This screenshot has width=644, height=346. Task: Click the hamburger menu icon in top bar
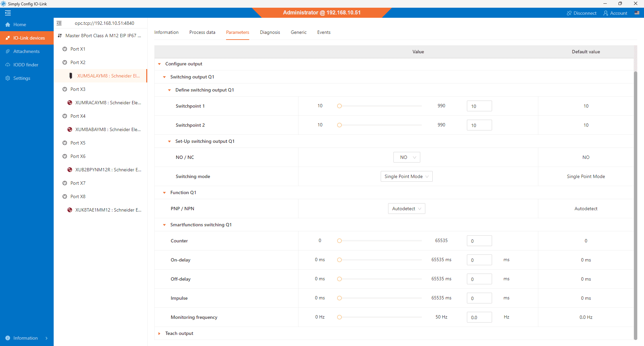click(8, 13)
